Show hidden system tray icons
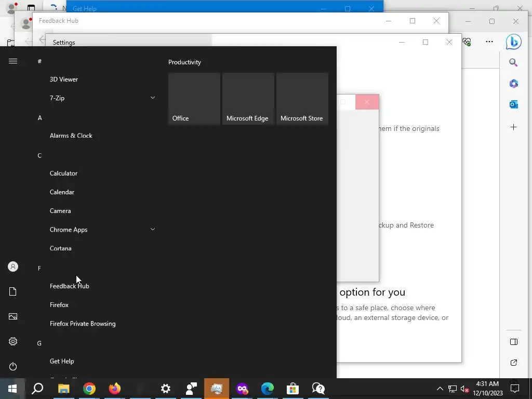Image resolution: width=532 pixels, height=399 pixels. 440,389
